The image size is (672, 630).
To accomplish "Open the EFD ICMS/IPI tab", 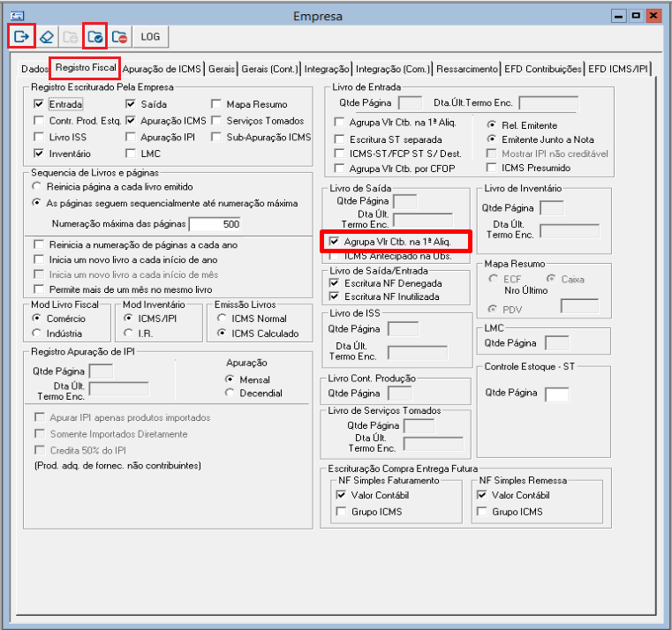I will click(x=618, y=69).
